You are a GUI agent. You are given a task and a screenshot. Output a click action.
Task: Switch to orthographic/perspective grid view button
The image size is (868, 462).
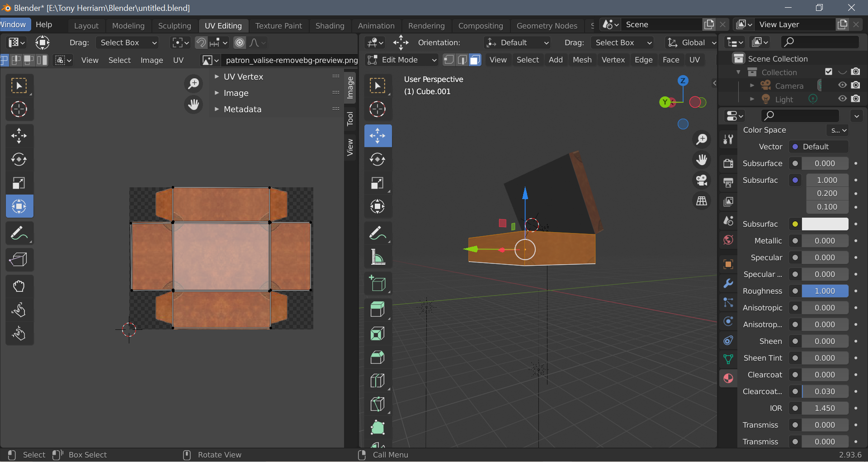tap(702, 201)
